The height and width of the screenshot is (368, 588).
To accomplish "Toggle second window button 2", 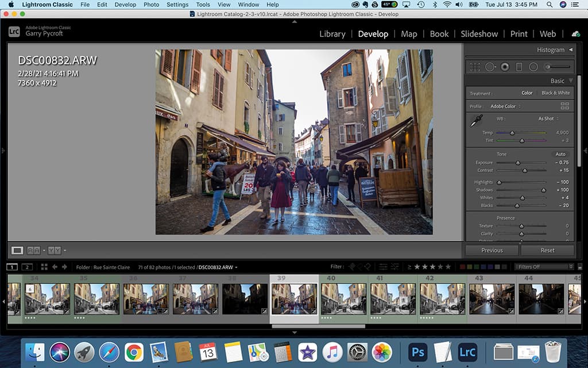I will (x=27, y=267).
